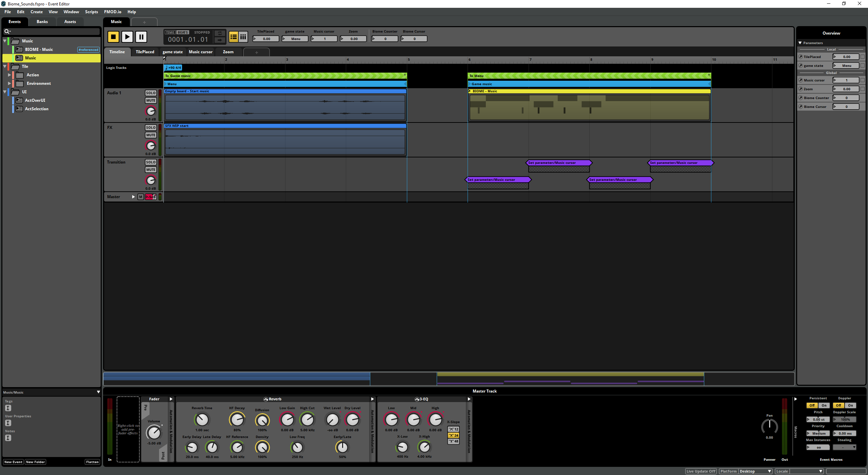The height and width of the screenshot is (475, 868).
Task: Click the New Event button
Action: click(x=13, y=462)
